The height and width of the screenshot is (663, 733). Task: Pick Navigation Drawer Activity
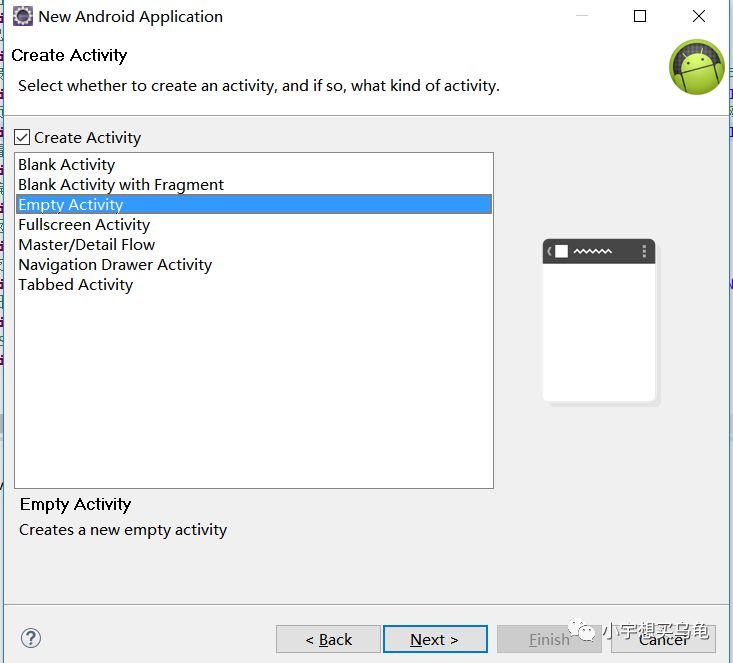254,265
